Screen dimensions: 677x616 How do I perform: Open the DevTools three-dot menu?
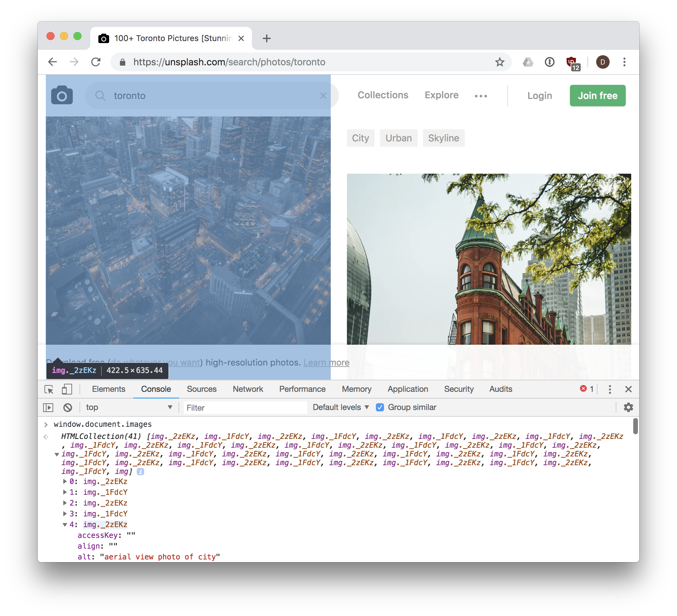tap(609, 389)
